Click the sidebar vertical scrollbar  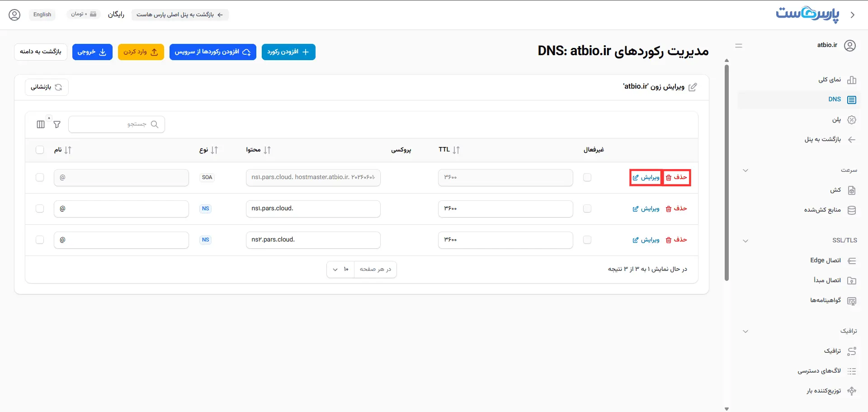coord(726,172)
